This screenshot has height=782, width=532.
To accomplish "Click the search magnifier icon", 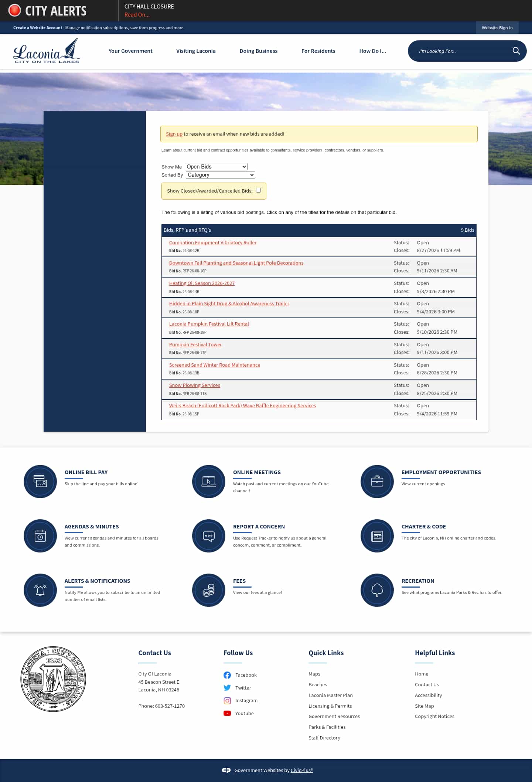I will (x=516, y=51).
